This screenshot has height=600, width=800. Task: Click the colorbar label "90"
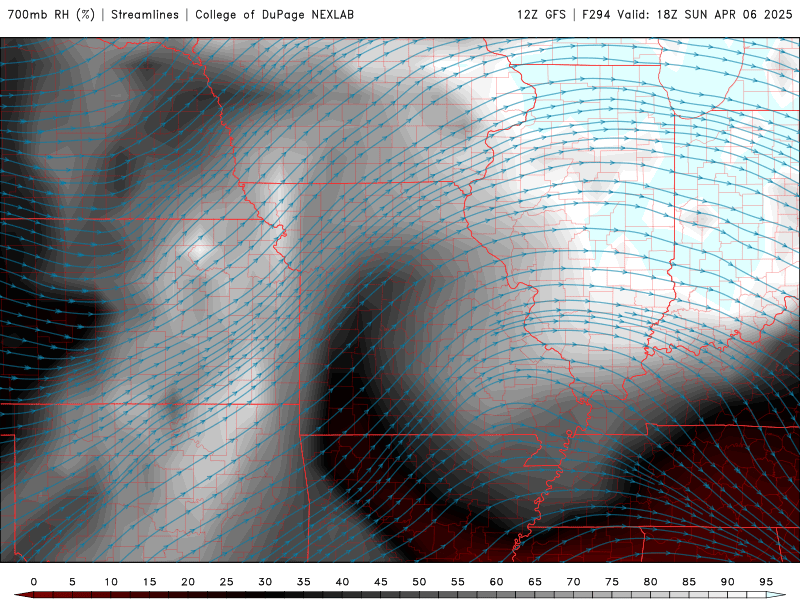(x=728, y=582)
